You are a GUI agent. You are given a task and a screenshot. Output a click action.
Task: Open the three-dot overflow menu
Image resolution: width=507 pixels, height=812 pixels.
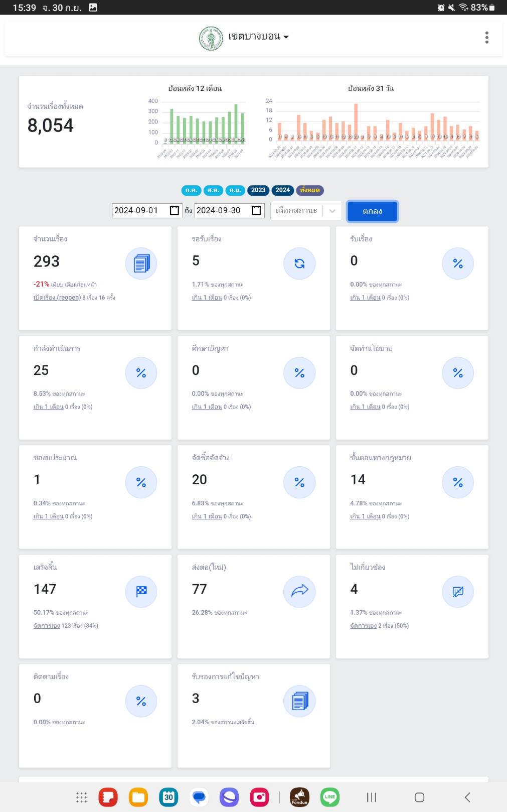tap(486, 37)
